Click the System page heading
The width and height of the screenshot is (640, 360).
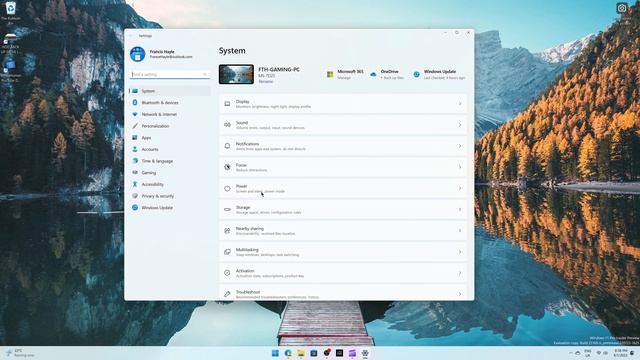(232, 51)
